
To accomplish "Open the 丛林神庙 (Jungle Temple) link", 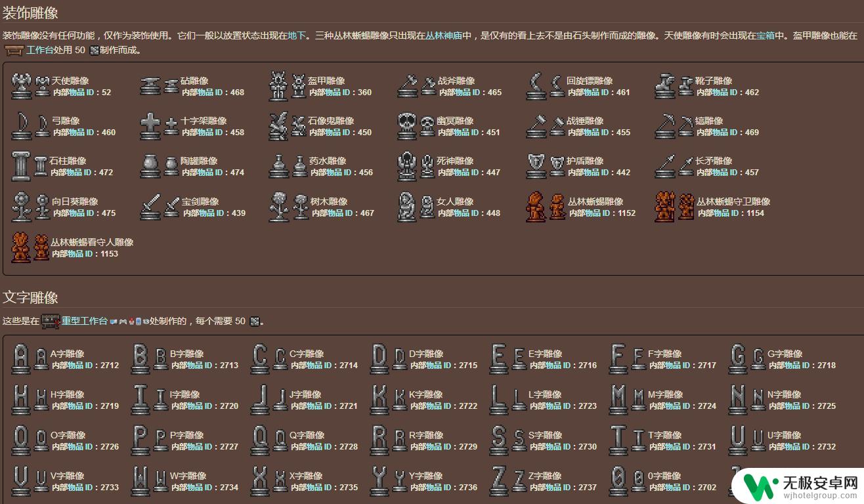I will point(444,35).
